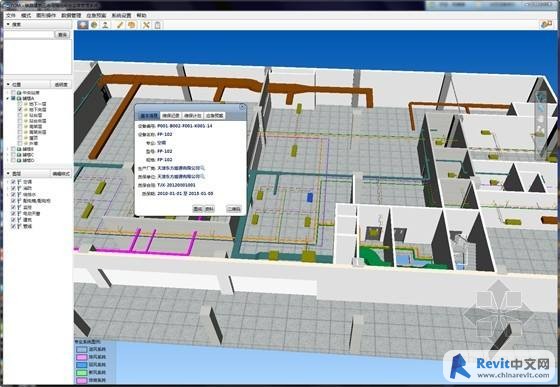The image size is (560, 387).
Task: Toggle the 空调 layer checkbox
Action: coord(14,182)
